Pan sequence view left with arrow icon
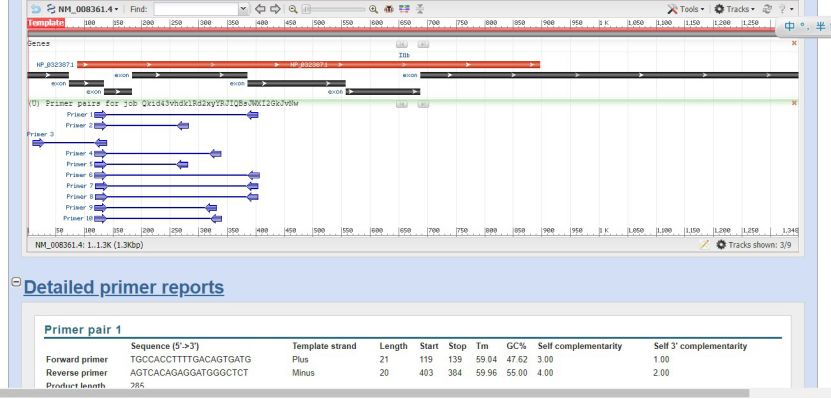The image size is (831, 399). (x=260, y=9)
